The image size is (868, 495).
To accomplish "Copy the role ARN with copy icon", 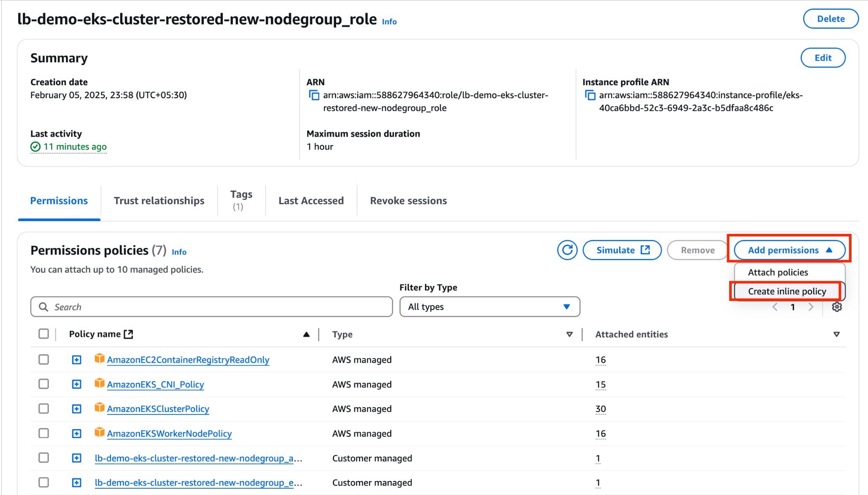I will pyautogui.click(x=314, y=95).
